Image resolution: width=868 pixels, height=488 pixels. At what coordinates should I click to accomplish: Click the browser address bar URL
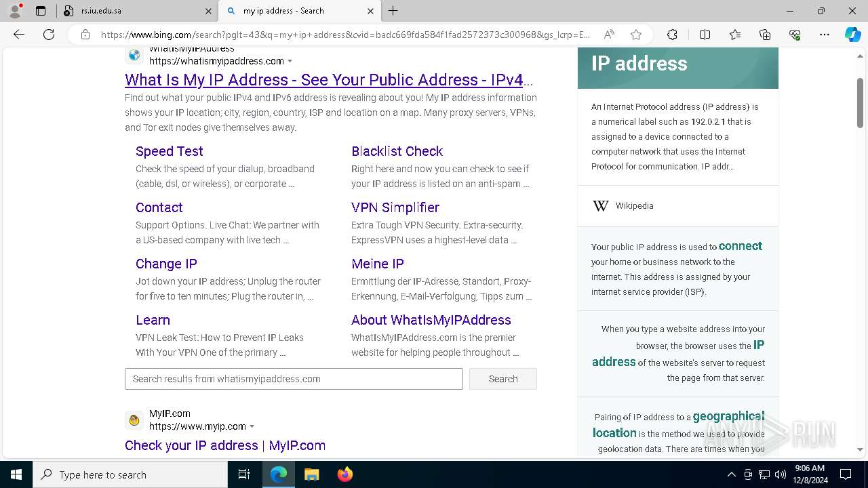tap(345, 35)
